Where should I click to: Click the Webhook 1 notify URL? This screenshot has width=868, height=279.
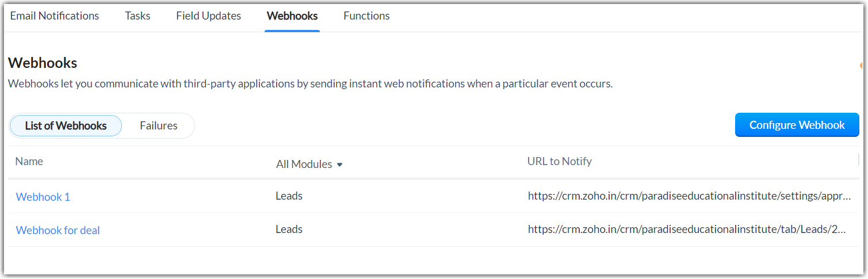(x=689, y=196)
